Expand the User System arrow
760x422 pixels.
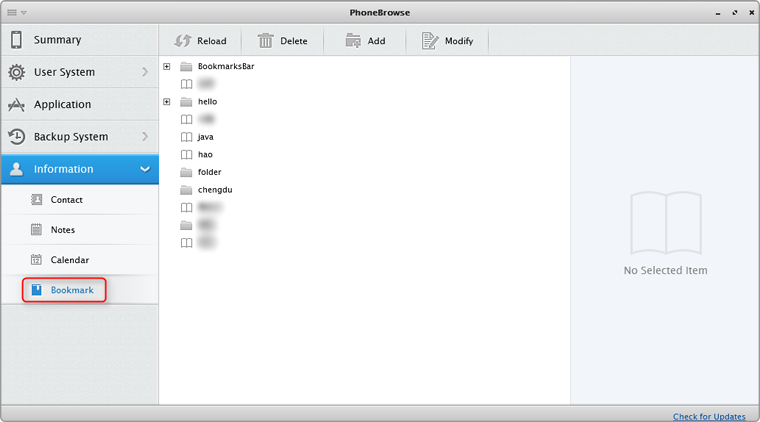point(145,72)
